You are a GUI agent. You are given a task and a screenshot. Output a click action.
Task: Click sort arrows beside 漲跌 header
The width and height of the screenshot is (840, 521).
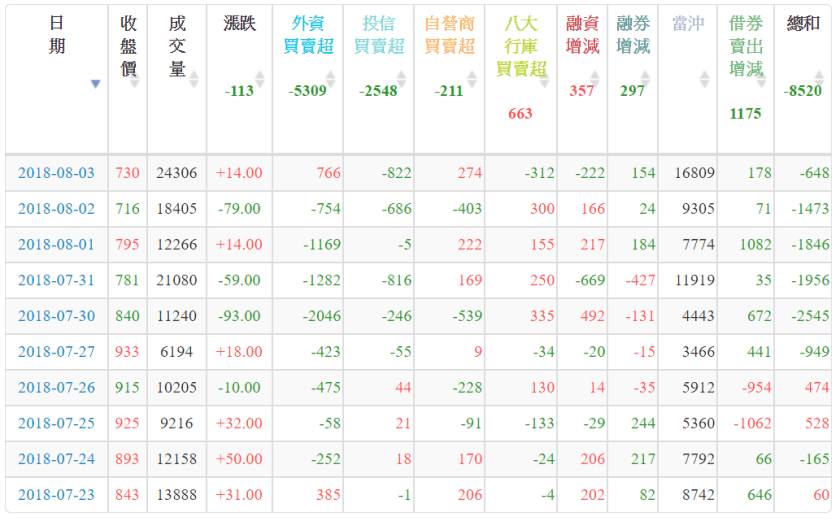point(261,78)
